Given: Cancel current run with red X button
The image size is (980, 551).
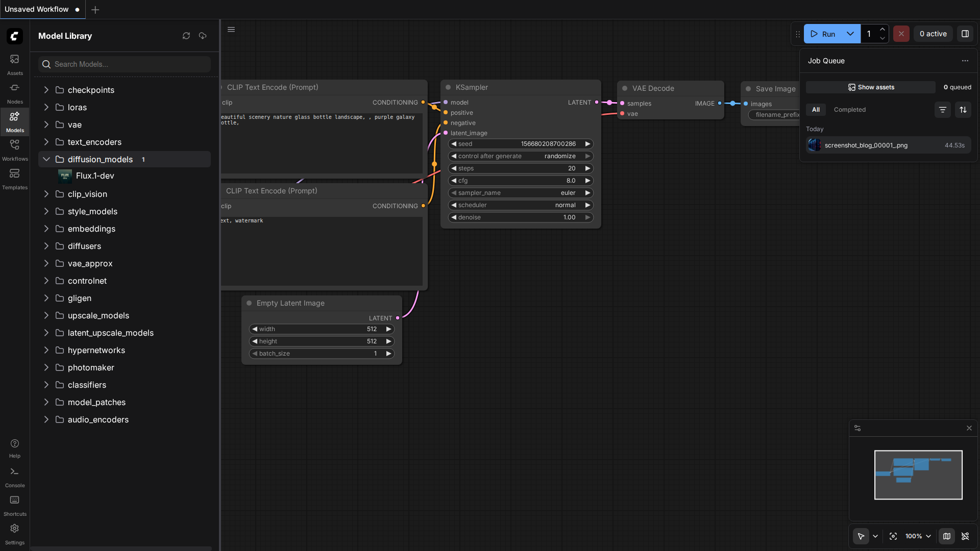Looking at the screenshot, I should click(901, 34).
